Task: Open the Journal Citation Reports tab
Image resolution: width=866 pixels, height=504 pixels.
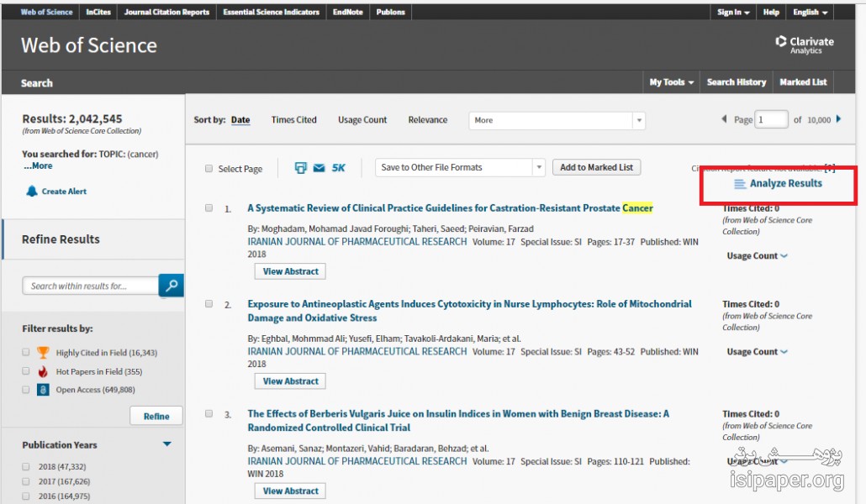Action: tap(166, 12)
